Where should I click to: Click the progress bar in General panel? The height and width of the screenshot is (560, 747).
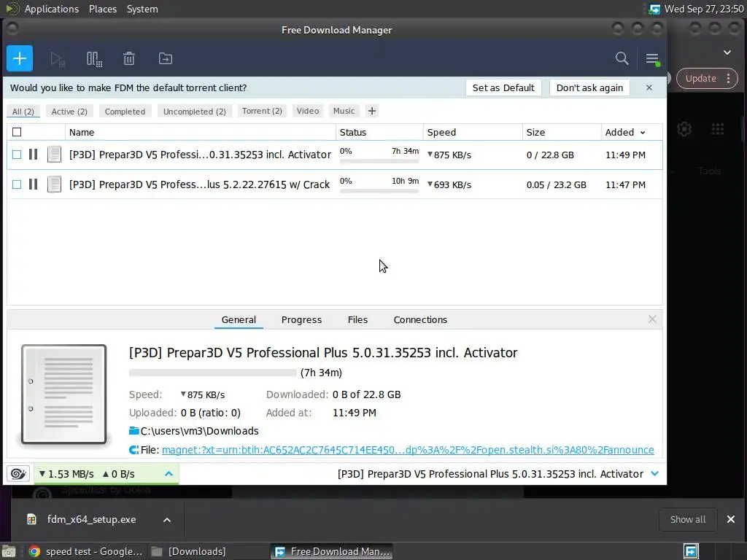[x=212, y=373]
